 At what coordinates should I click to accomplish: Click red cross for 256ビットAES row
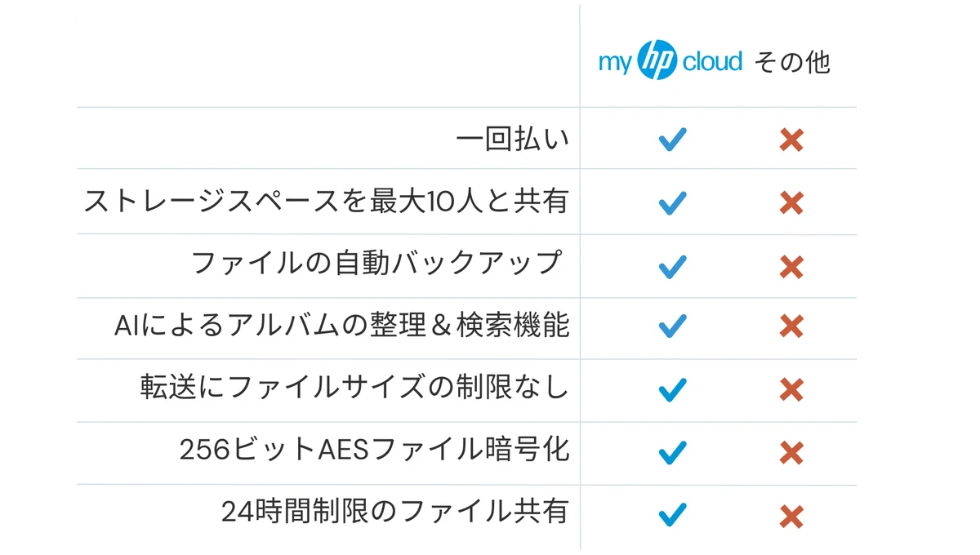791,452
